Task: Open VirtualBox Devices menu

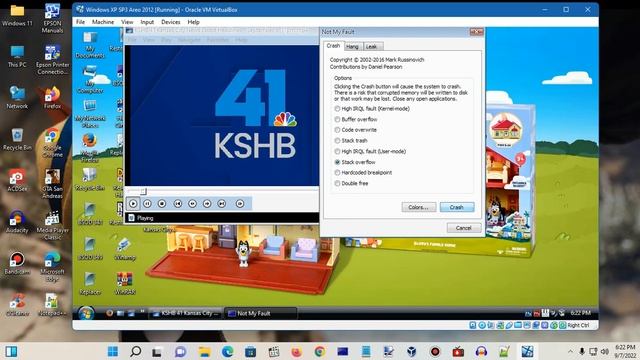Action: (x=171, y=22)
